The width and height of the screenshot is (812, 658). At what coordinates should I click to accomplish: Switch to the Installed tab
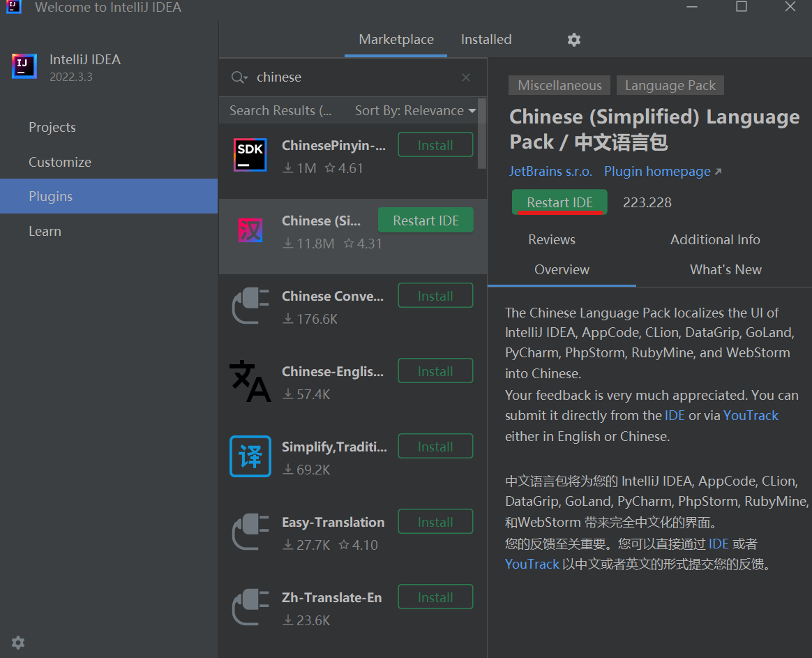click(x=486, y=39)
